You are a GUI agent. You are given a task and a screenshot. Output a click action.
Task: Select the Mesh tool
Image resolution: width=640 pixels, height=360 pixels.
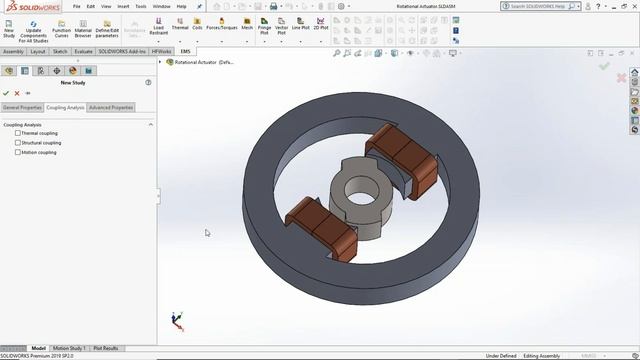[247, 24]
